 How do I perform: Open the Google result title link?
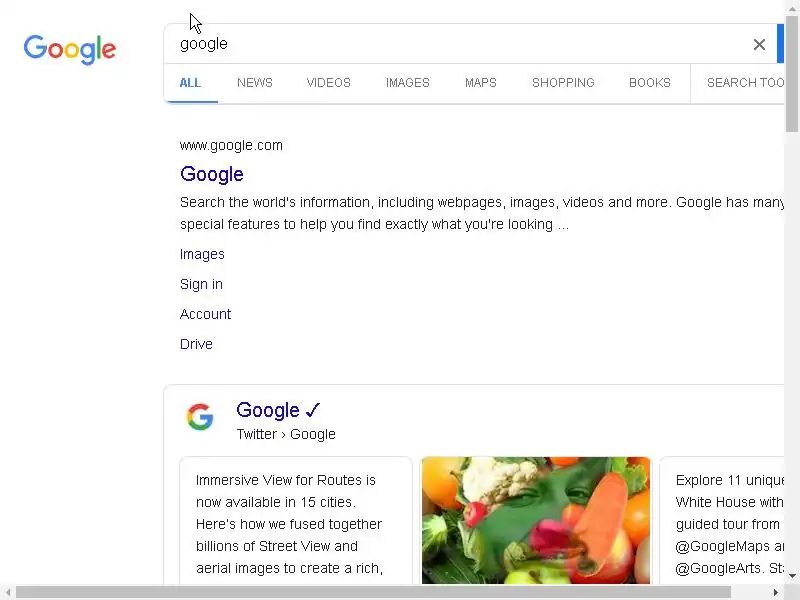[212, 174]
